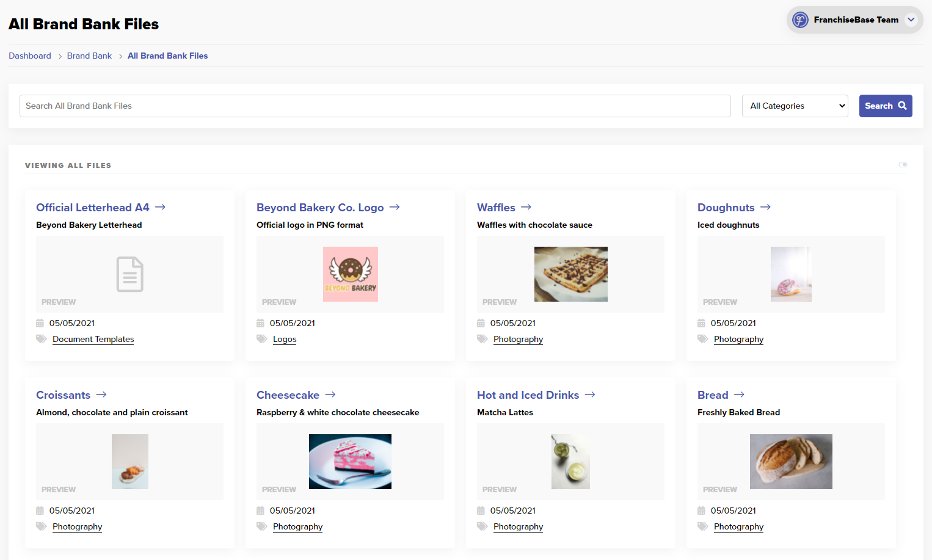932x560 pixels.
Task: Click the FranchiseBase Team logo icon
Action: (800, 20)
